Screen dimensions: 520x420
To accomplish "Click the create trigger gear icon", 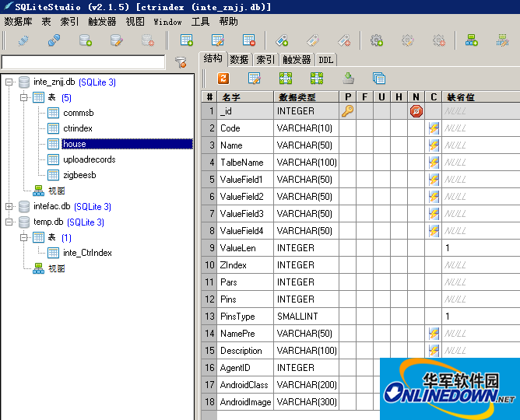I will click(x=377, y=40).
